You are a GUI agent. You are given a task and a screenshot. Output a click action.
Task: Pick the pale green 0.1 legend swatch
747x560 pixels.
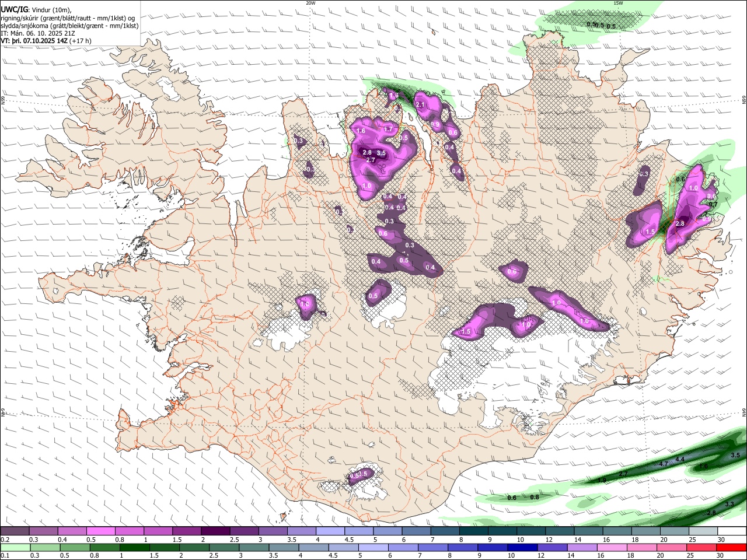tap(15, 547)
